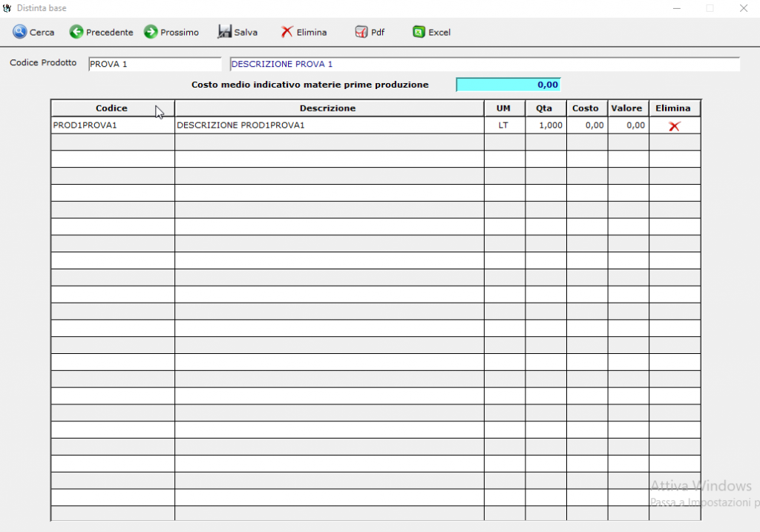Go to previous record with Precedente arrow
The height and width of the screenshot is (532, 760).
tap(76, 32)
